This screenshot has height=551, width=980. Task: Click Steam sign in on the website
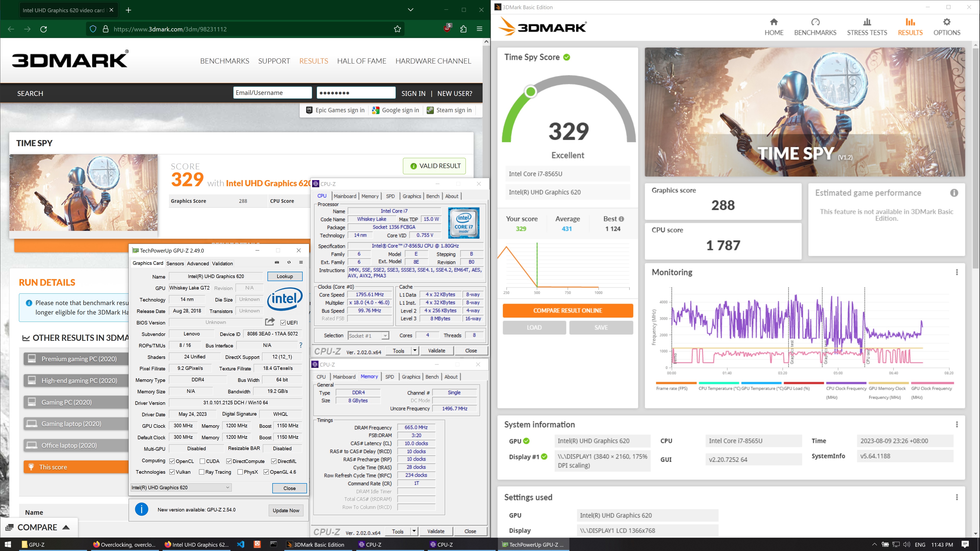449,110
